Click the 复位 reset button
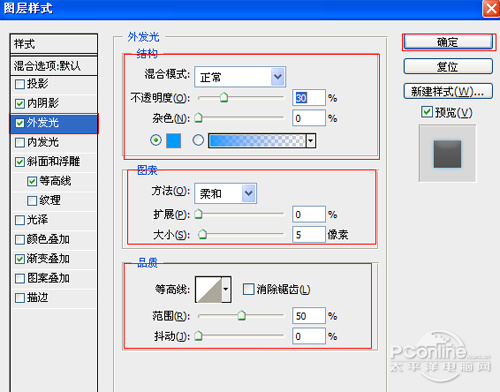This screenshot has height=392, width=500. [x=448, y=66]
